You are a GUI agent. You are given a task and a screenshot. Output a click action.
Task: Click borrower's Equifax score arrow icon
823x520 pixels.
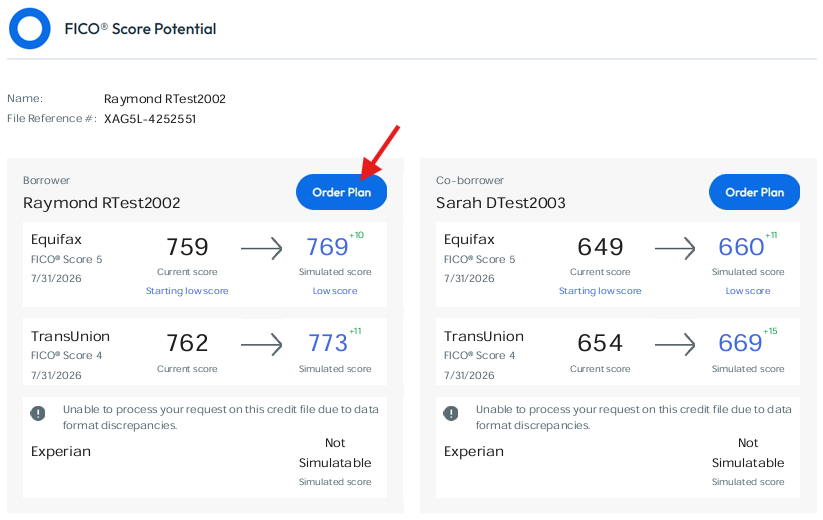pos(261,248)
